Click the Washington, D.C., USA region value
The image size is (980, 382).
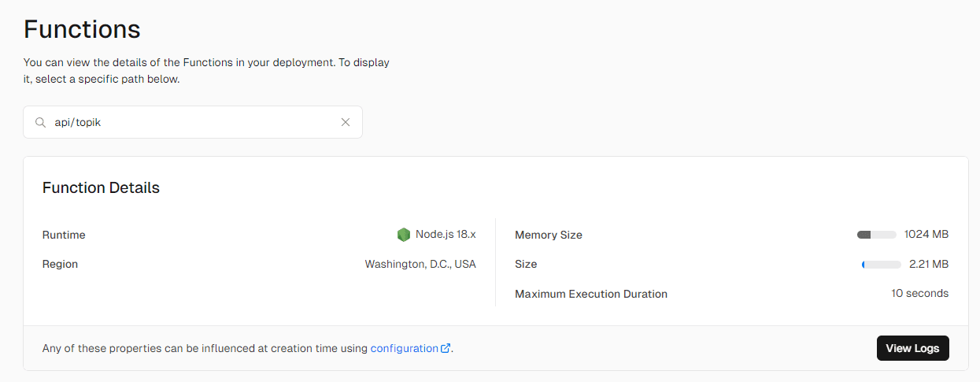point(420,265)
